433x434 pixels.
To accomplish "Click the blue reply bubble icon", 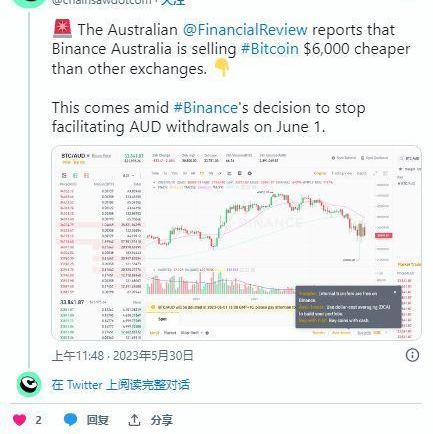I will click(x=70, y=420).
